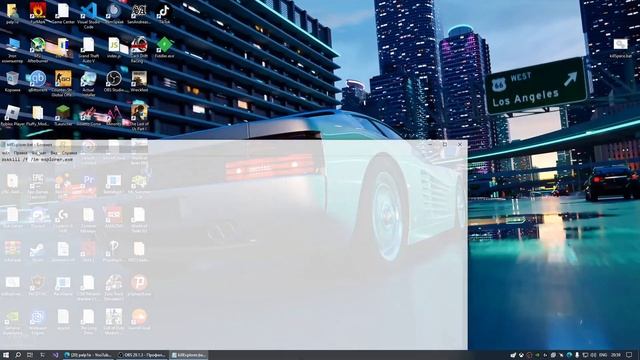Select the video.js file on desktop
640x360 pixels.
click(x=114, y=47)
